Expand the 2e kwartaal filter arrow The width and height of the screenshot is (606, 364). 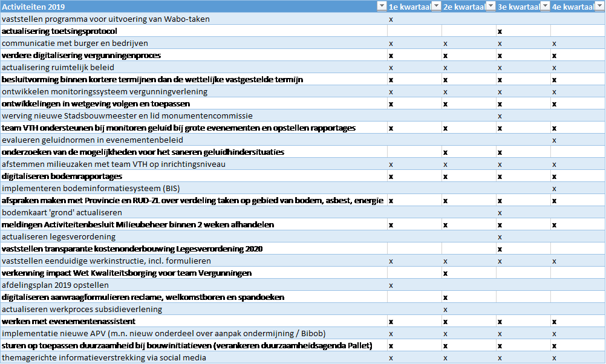click(490, 7)
